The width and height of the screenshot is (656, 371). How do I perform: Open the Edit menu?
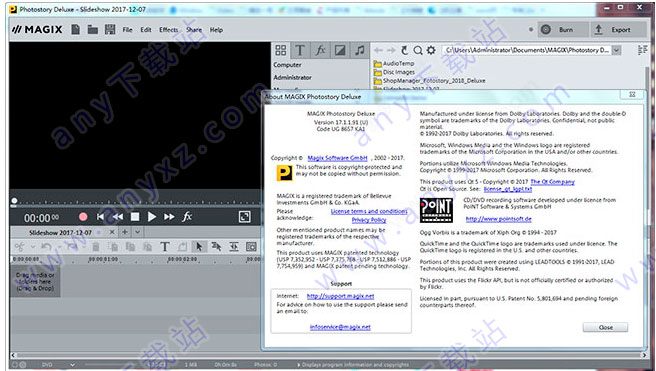146,30
